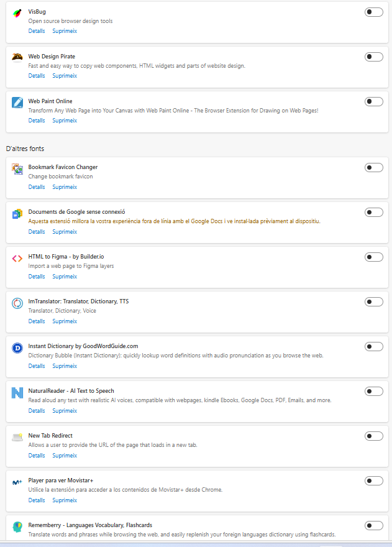The image size is (392, 547).
Task: Click the Web Paint Online pencil icon
Action: click(x=17, y=103)
